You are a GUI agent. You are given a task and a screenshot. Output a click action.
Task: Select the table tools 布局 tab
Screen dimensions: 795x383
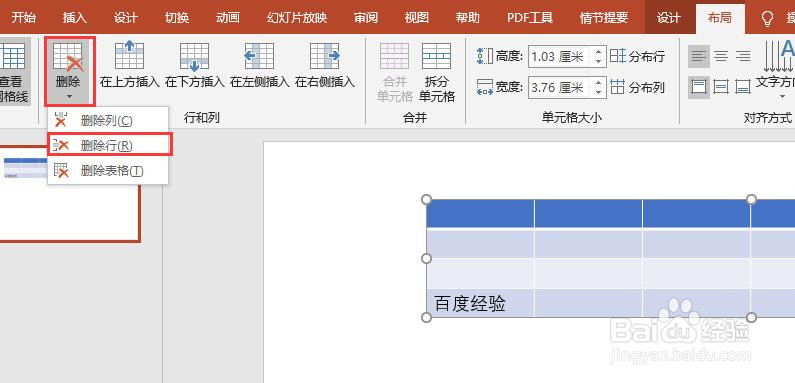719,17
